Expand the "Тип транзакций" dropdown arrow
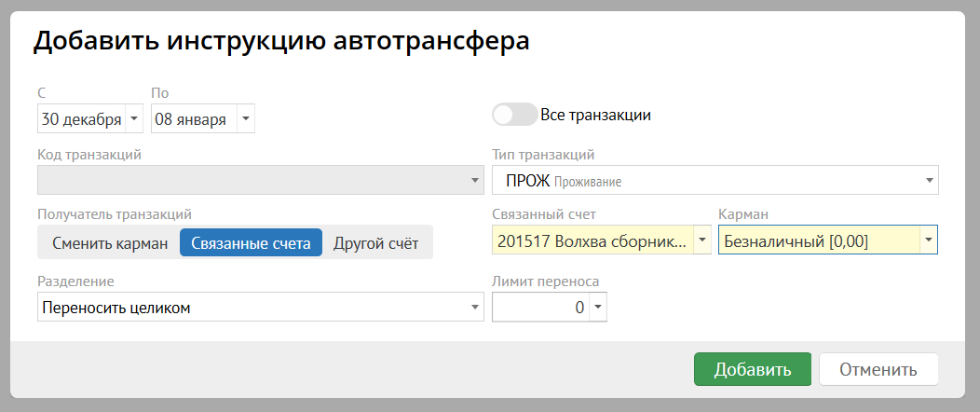980x412 pixels. pos(929,180)
